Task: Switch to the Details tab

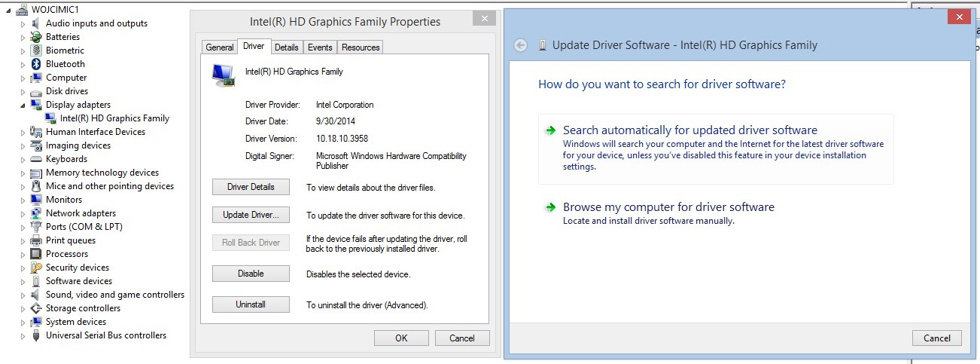Action: pyautogui.click(x=286, y=47)
